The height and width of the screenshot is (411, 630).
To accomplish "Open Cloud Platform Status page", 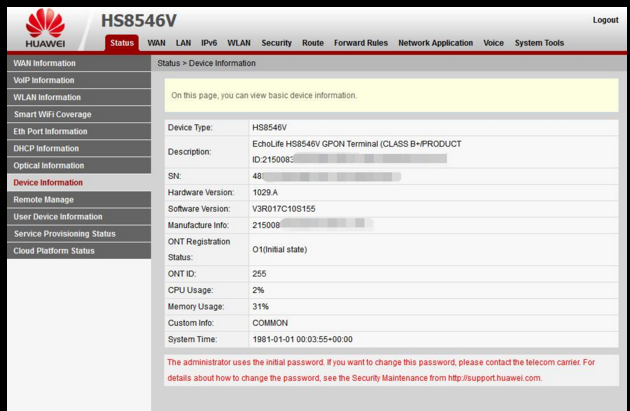I will (x=79, y=251).
